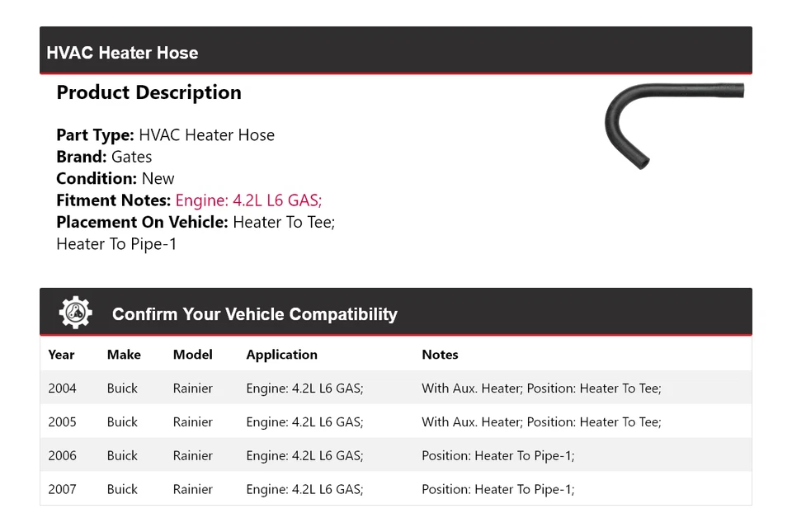Click the Year column header
The width and height of the screenshot is (792, 532).
[61, 355]
